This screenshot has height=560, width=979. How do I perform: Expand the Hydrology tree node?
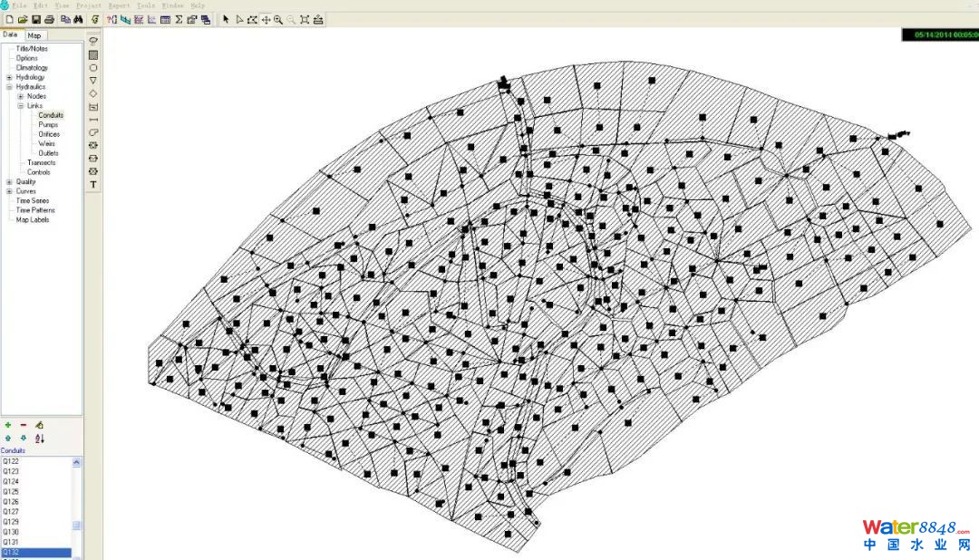tap(9, 77)
